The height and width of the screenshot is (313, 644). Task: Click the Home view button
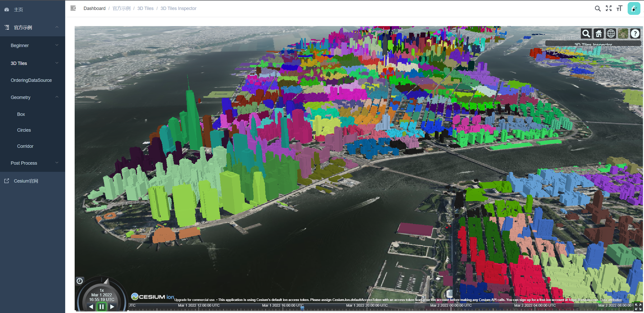pyautogui.click(x=598, y=33)
